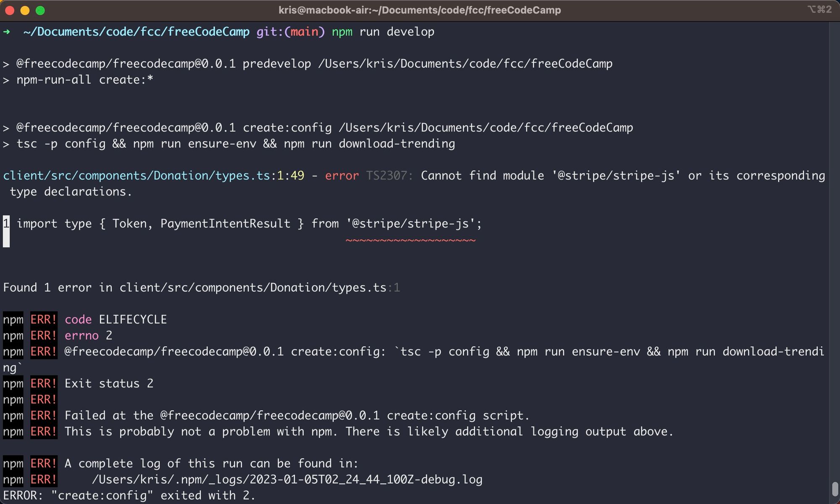Click the npm ERR! create:config command line
This screenshot has height=504, width=840.
(414, 360)
